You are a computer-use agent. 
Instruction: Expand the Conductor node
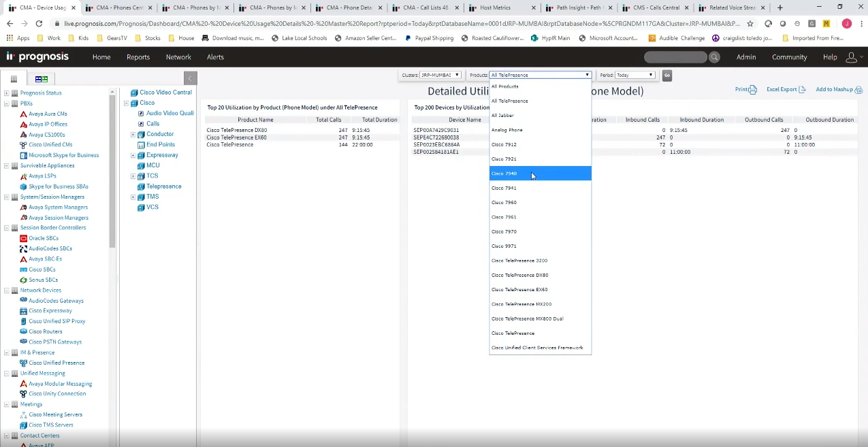coord(133,135)
